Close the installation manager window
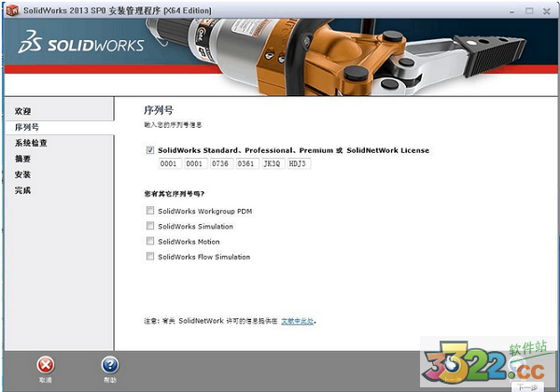Screen dimensions: 560x392 [x=546, y=11]
